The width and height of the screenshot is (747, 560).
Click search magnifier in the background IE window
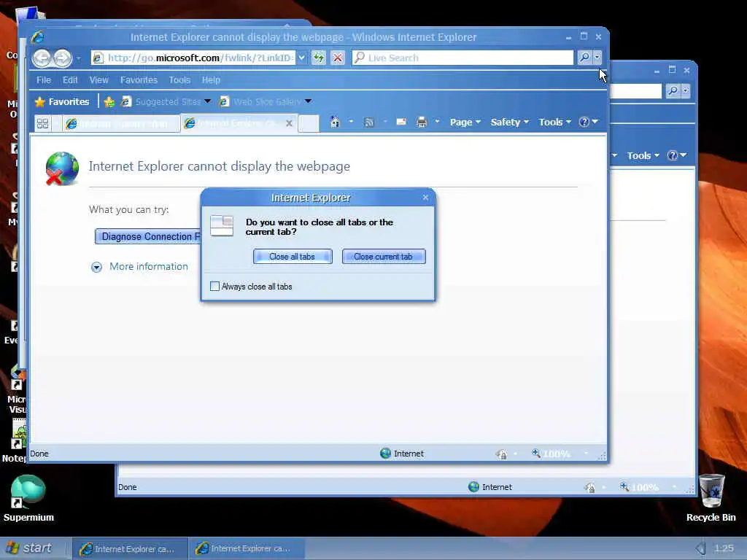[673, 90]
